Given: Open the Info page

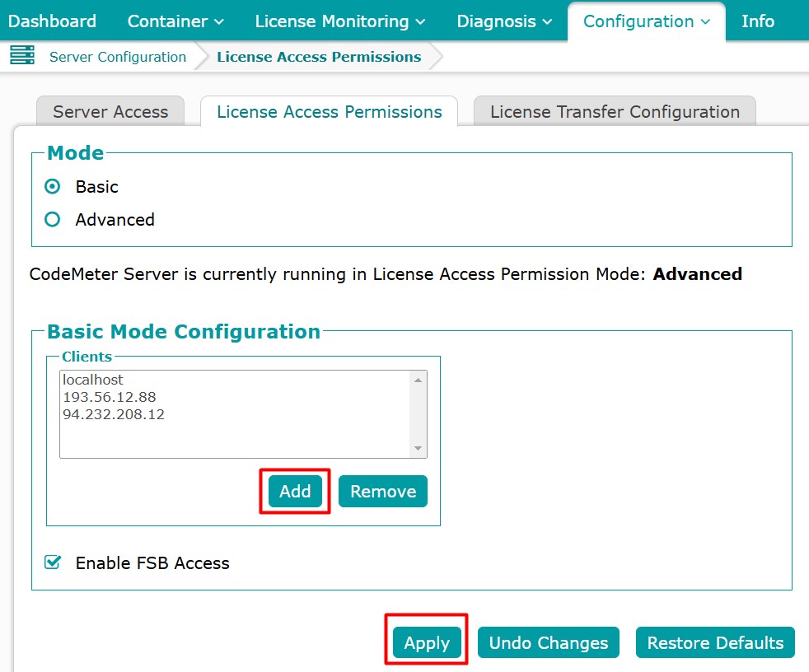Looking at the screenshot, I should (757, 21).
